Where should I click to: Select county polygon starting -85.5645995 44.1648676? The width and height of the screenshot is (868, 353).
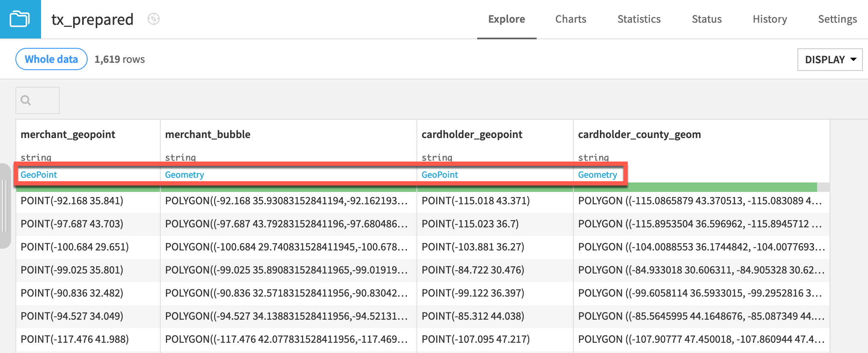pyautogui.click(x=702, y=316)
